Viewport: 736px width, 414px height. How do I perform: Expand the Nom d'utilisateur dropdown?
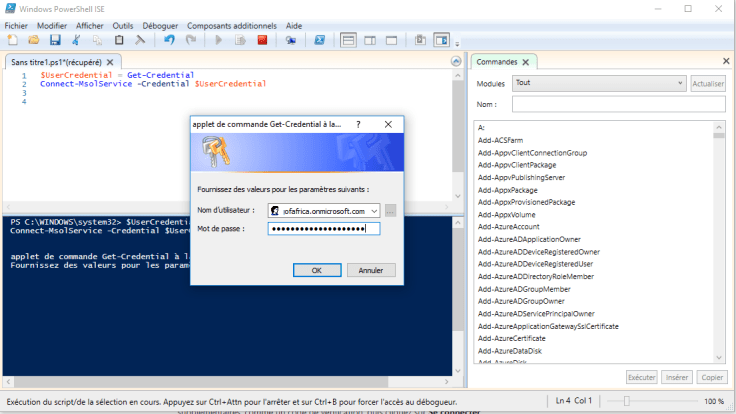(x=374, y=211)
